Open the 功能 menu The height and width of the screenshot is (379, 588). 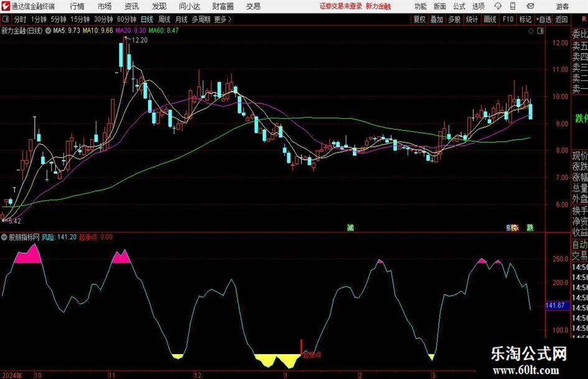tap(421, 6)
